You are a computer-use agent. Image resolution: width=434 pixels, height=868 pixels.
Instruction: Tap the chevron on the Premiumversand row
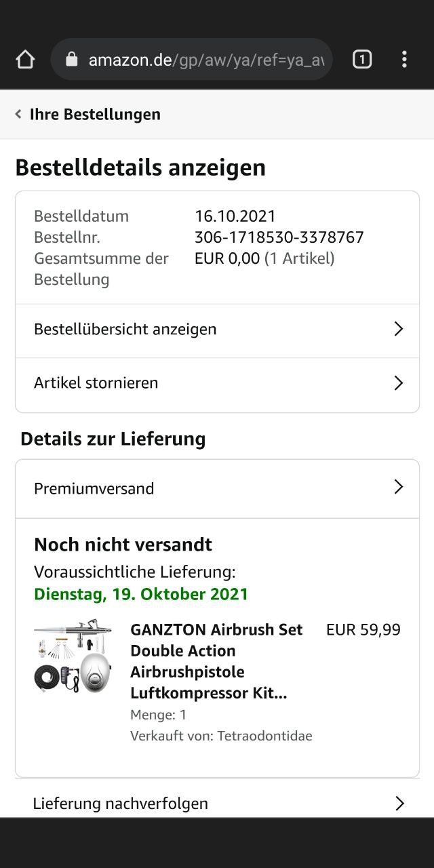(x=399, y=488)
